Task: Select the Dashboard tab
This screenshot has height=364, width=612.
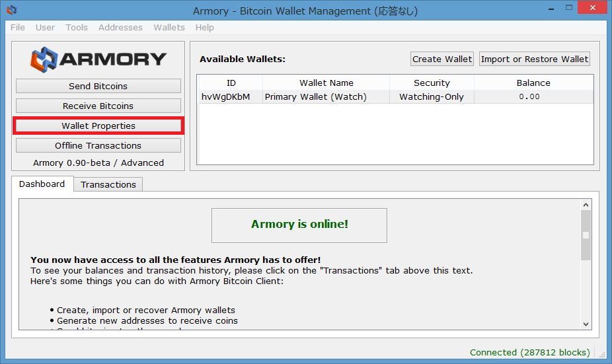Action: (x=42, y=184)
